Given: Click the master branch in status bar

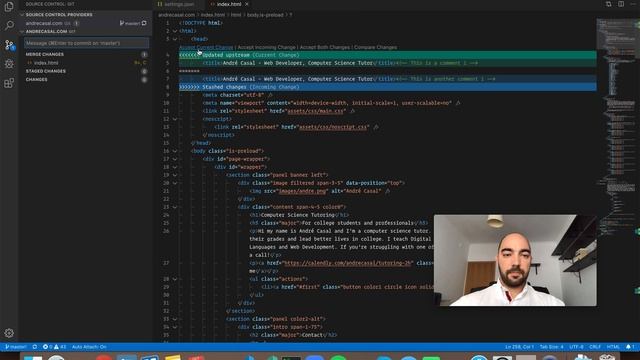Looking at the screenshot, I should point(16,347).
